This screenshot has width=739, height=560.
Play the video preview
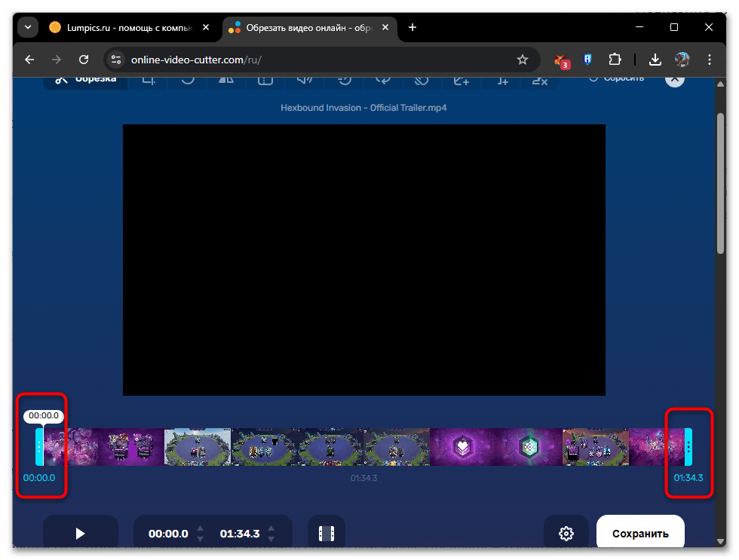(80, 533)
